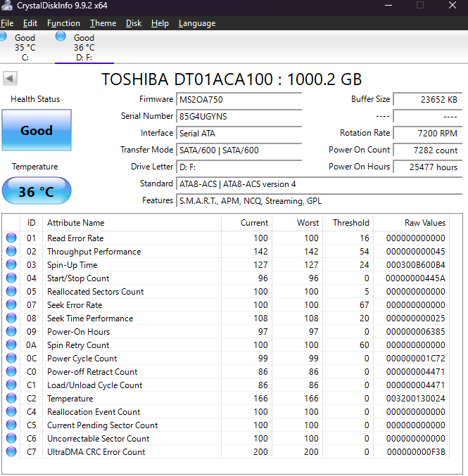Click the Power On Count value 7282 count

[428, 150]
